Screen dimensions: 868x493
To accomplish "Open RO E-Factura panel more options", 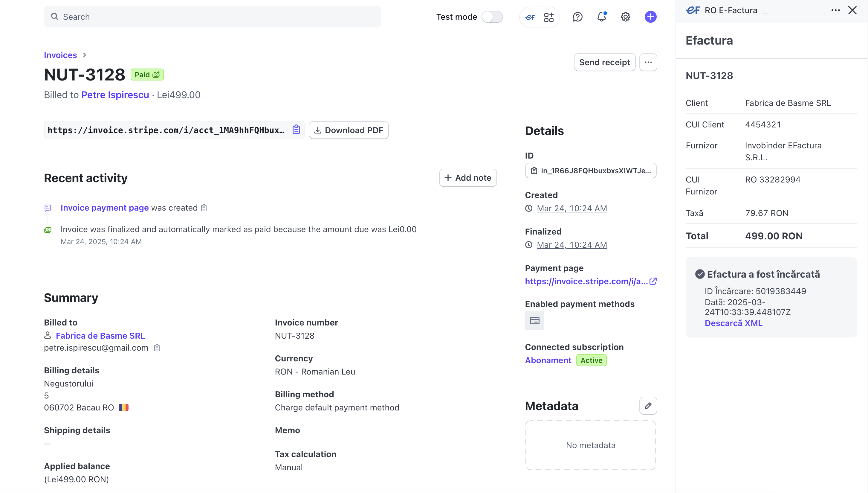I will pyautogui.click(x=835, y=10).
